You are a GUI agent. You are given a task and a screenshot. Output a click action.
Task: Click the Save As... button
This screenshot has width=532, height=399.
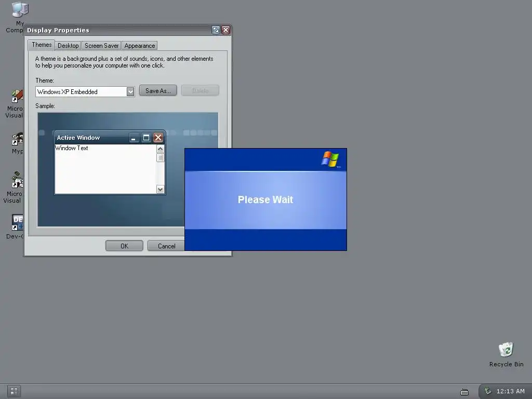click(158, 90)
